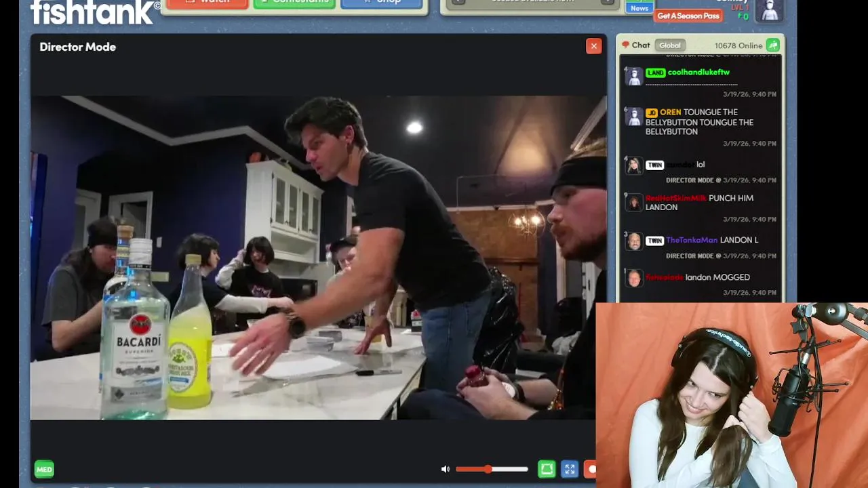This screenshot has width=868, height=488.
Task: Click TheTonkaMan's avatar in chat
Action: pos(633,241)
